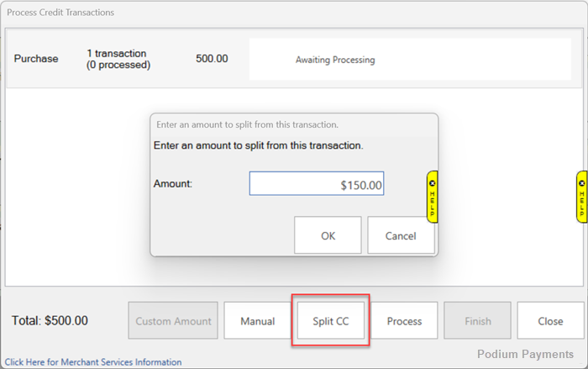Click the Podium Payments label
This screenshot has height=369, width=588.
tap(526, 355)
